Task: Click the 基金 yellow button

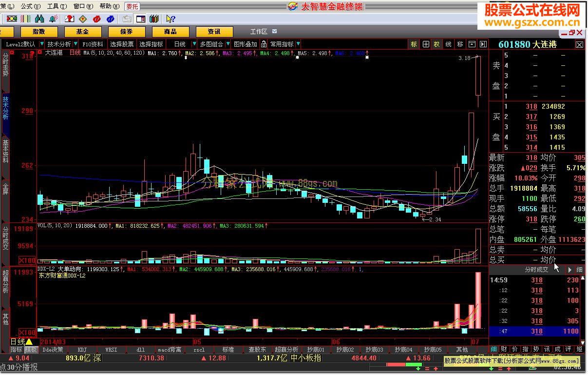Action: click(x=83, y=32)
